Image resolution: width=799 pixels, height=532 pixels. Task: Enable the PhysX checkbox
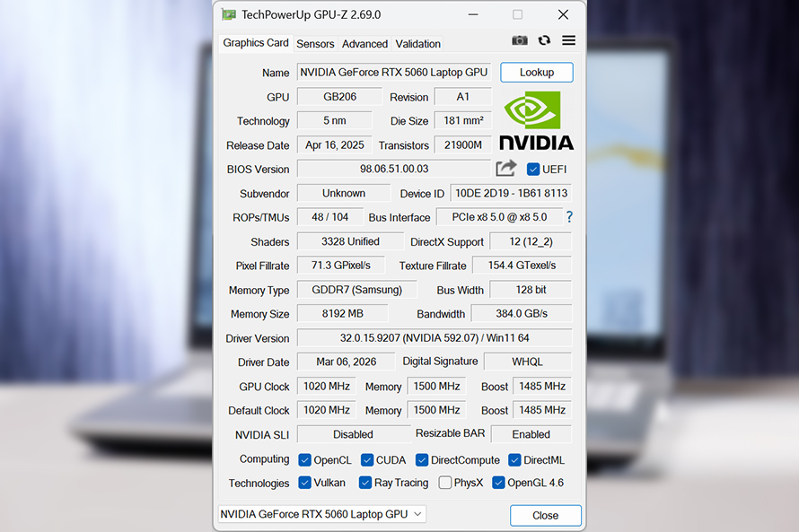click(x=445, y=483)
